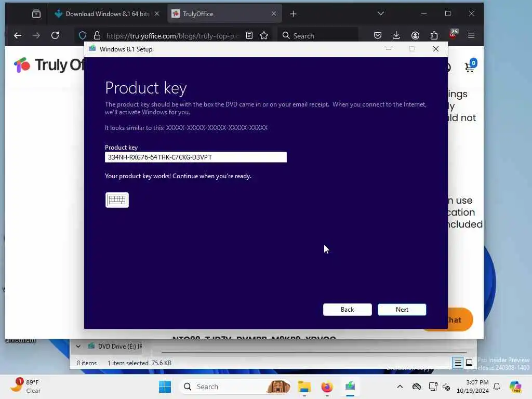
Task: Open the on-screen keyboard icon in Setup
Action: click(x=117, y=200)
